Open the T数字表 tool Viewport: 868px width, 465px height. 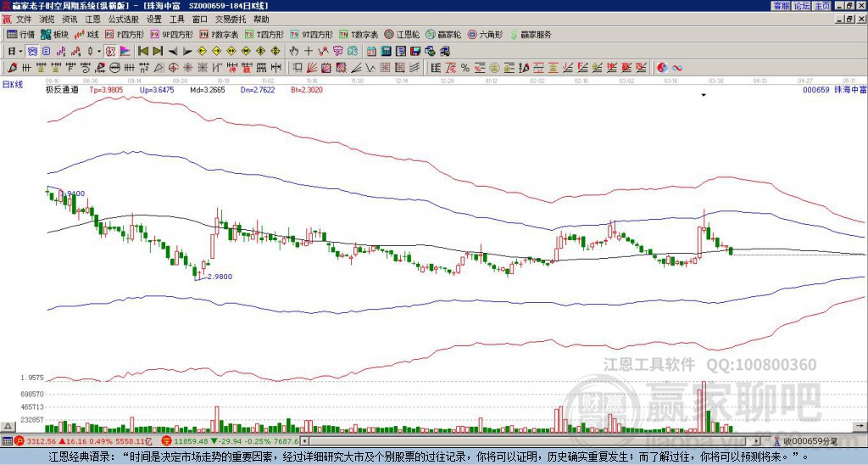tap(359, 34)
